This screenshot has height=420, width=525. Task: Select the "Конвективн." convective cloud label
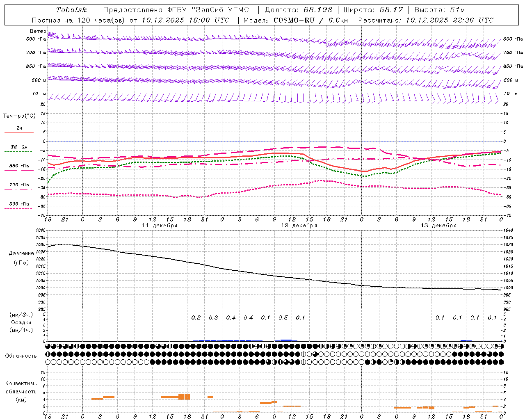tap(21, 383)
